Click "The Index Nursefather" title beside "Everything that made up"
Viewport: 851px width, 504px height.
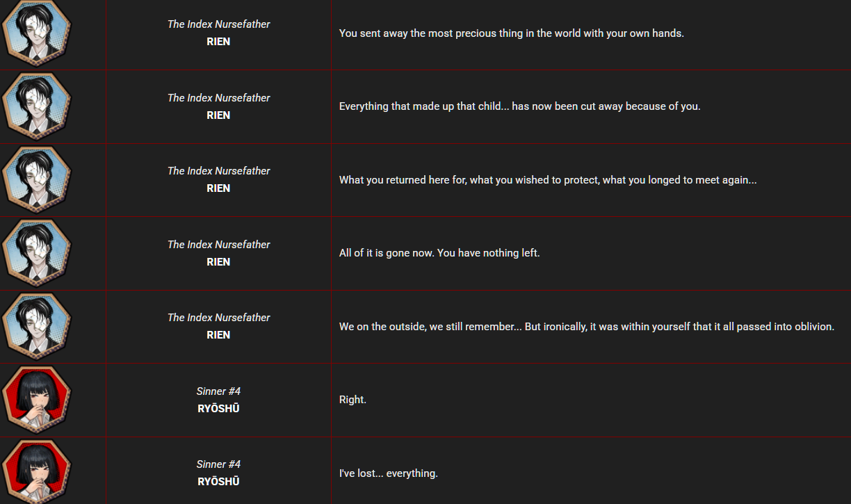click(218, 98)
